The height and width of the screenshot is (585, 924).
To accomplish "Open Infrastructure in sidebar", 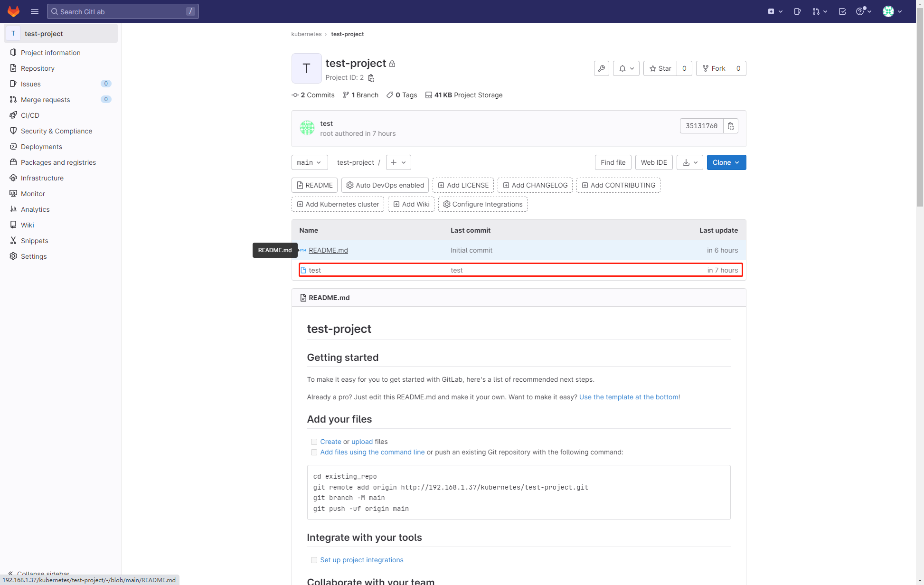I will [42, 178].
